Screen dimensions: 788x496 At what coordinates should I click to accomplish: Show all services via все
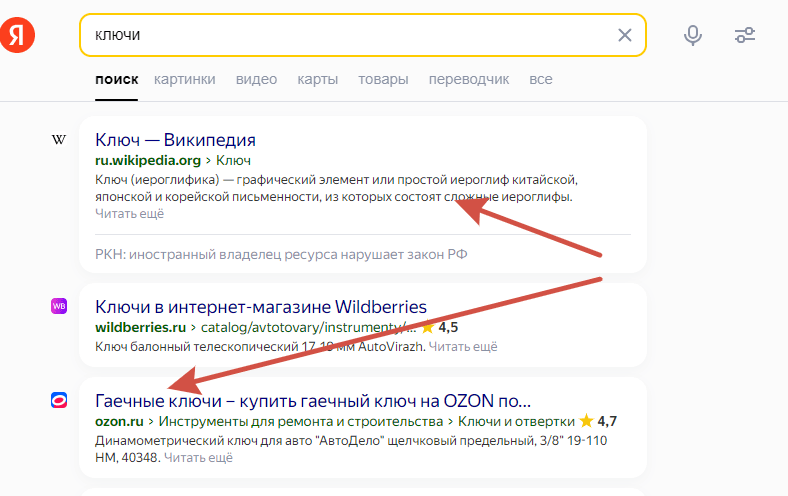pyautogui.click(x=541, y=79)
